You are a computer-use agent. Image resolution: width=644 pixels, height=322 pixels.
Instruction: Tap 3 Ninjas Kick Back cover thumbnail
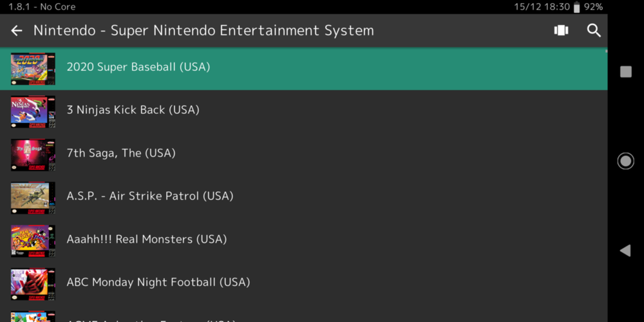pos(33,111)
